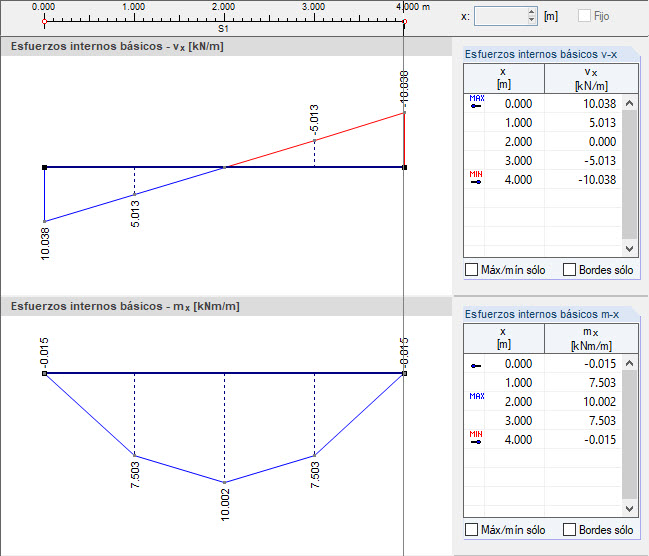Decrease x value with spinner down arrow
649x556 pixels.
pos(532,20)
